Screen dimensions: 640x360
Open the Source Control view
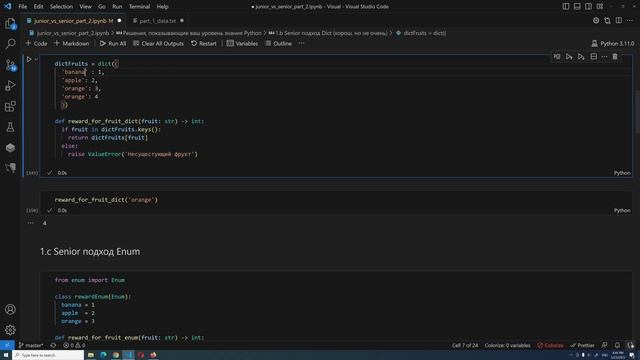(x=10, y=65)
